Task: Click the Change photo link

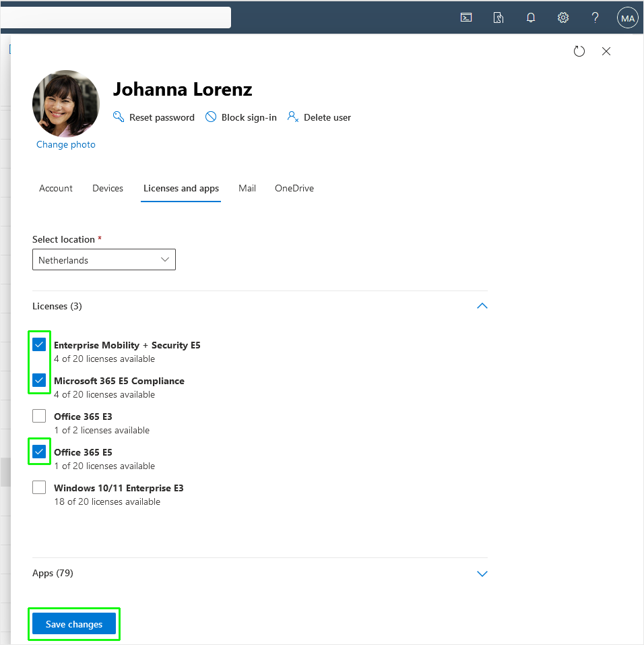Action: tap(66, 144)
